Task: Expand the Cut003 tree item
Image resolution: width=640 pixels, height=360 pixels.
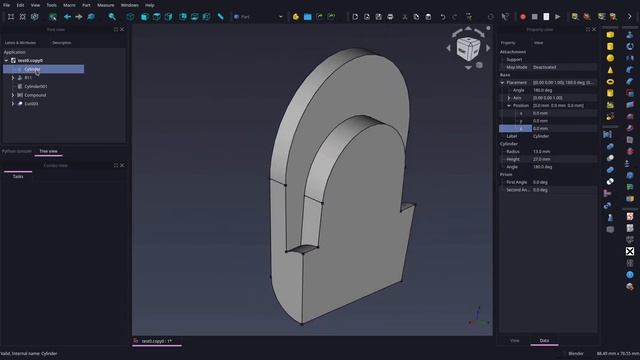Action: [x=13, y=104]
